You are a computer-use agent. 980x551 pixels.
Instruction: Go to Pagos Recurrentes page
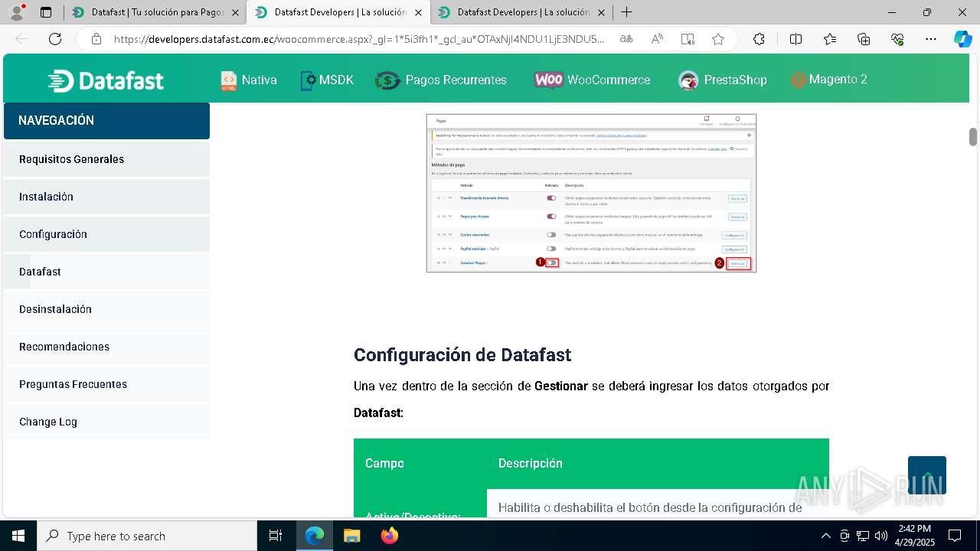pos(441,80)
